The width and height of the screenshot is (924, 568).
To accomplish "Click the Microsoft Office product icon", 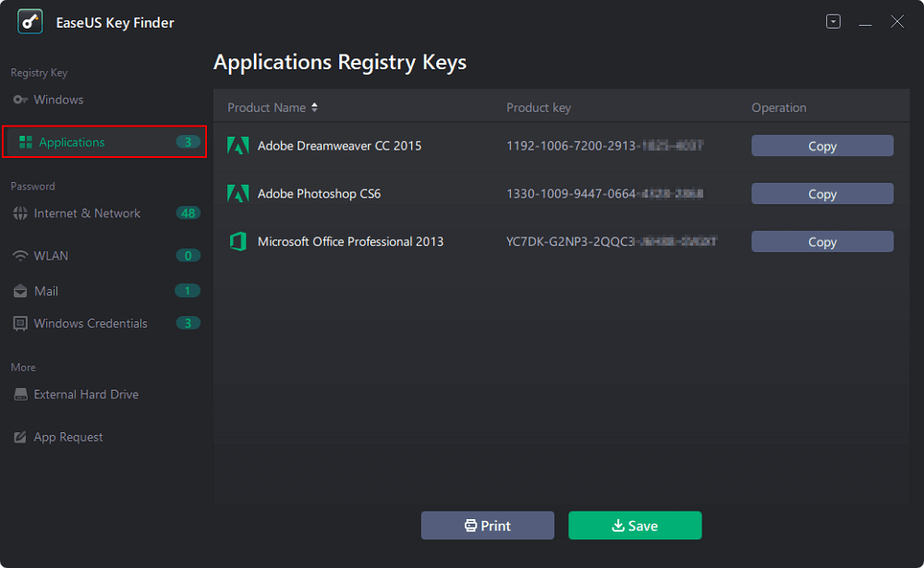I will [x=238, y=242].
